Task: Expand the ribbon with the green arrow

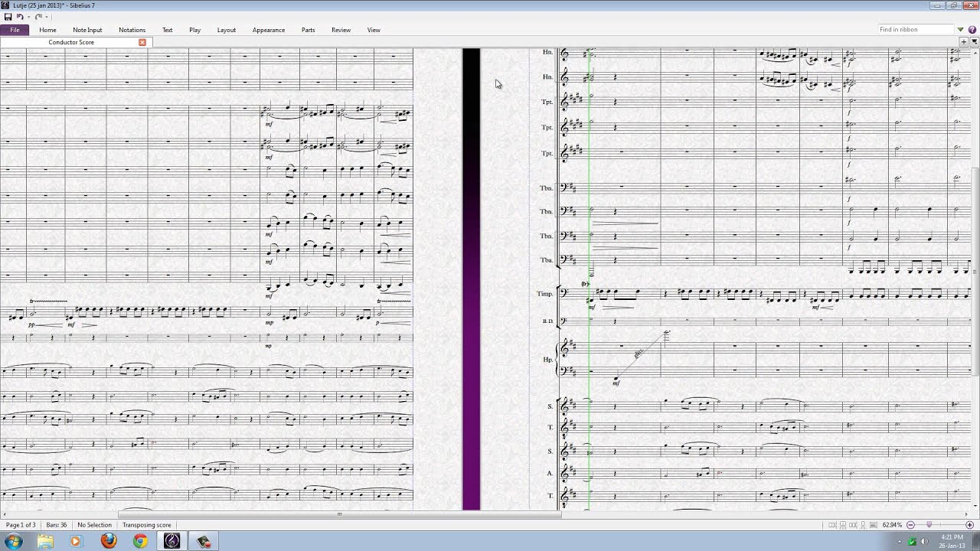Action: click(961, 30)
